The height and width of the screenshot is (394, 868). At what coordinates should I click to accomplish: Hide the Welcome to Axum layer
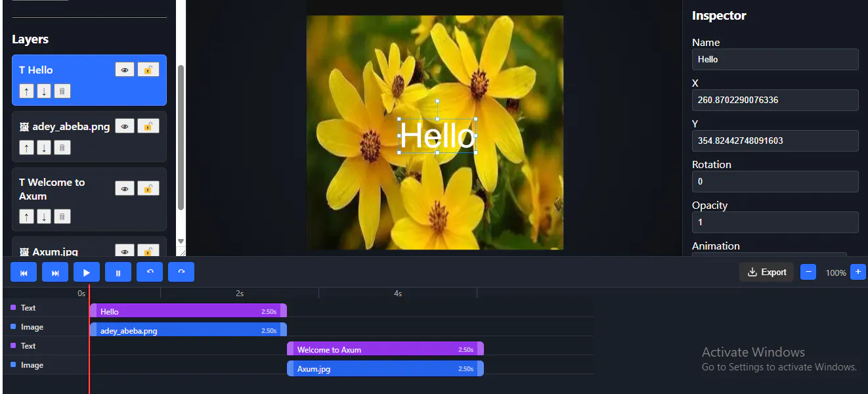125,188
